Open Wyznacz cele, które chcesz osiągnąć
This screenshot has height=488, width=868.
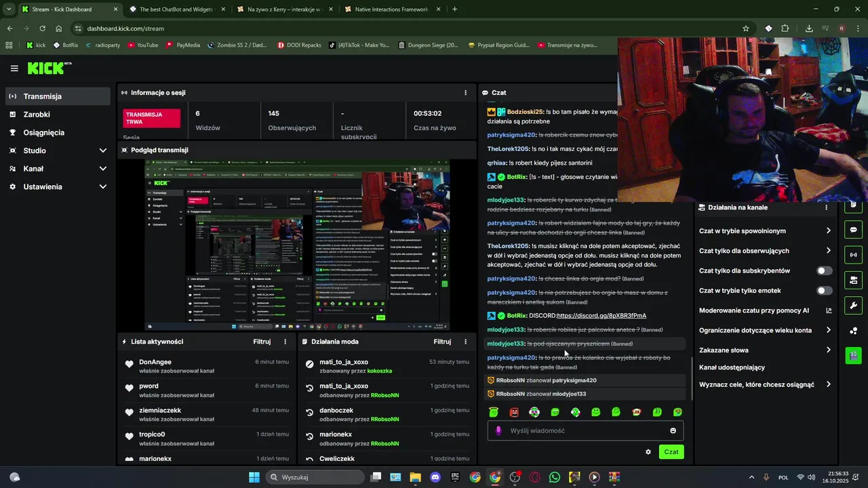(x=765, y=384)
